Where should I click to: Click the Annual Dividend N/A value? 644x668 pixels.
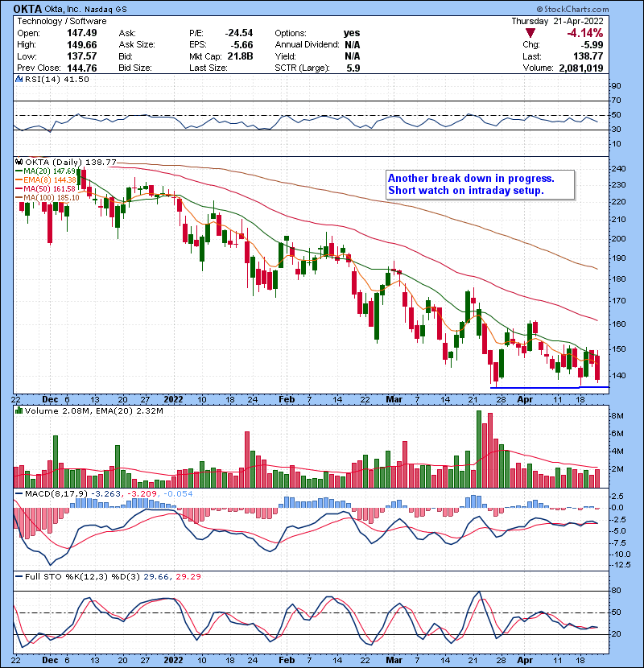coord(352,45)
